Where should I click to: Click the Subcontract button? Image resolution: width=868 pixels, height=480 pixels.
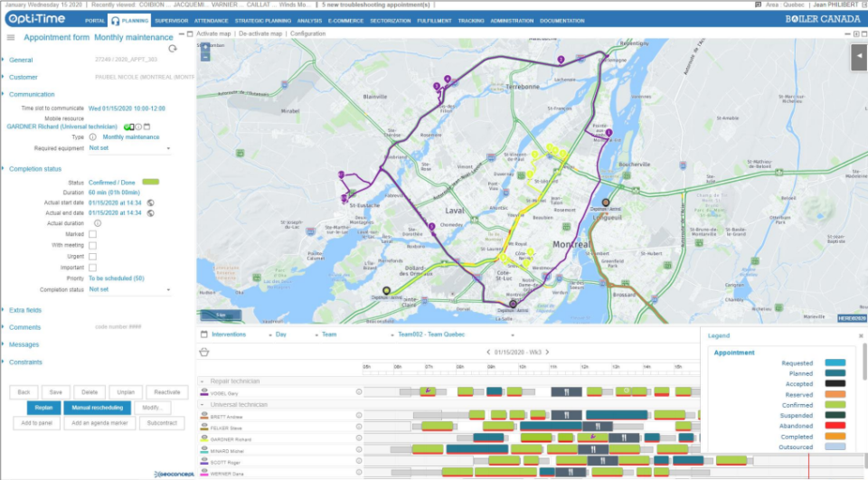pyautogui.click(x=162, y=423)
